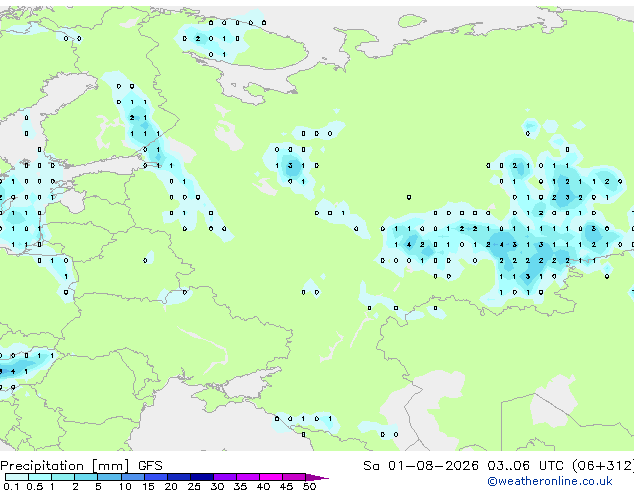Click the legend label "0.5"
Screen dimensions: 634x490
click(35, 486)
